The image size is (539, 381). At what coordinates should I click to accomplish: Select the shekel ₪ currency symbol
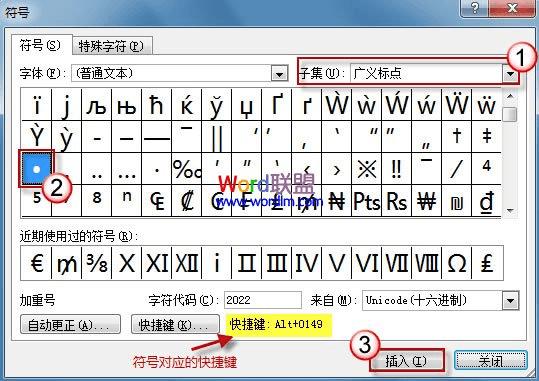tap(456, 200)
